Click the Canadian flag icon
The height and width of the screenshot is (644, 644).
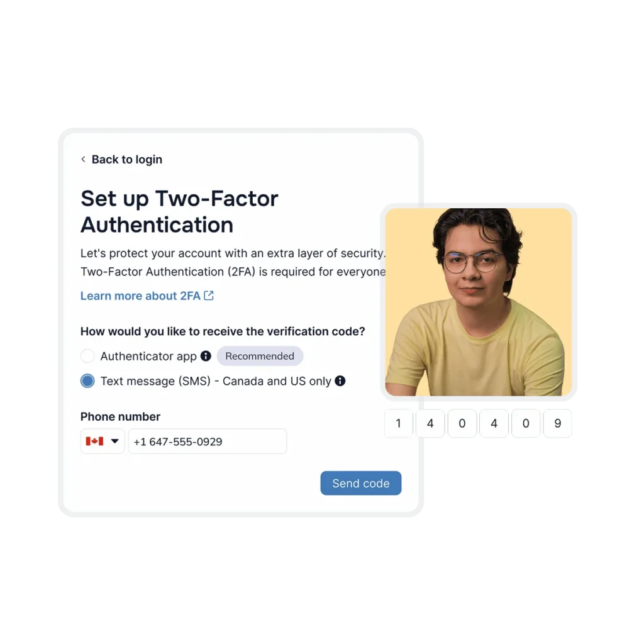tap(94, 441)
